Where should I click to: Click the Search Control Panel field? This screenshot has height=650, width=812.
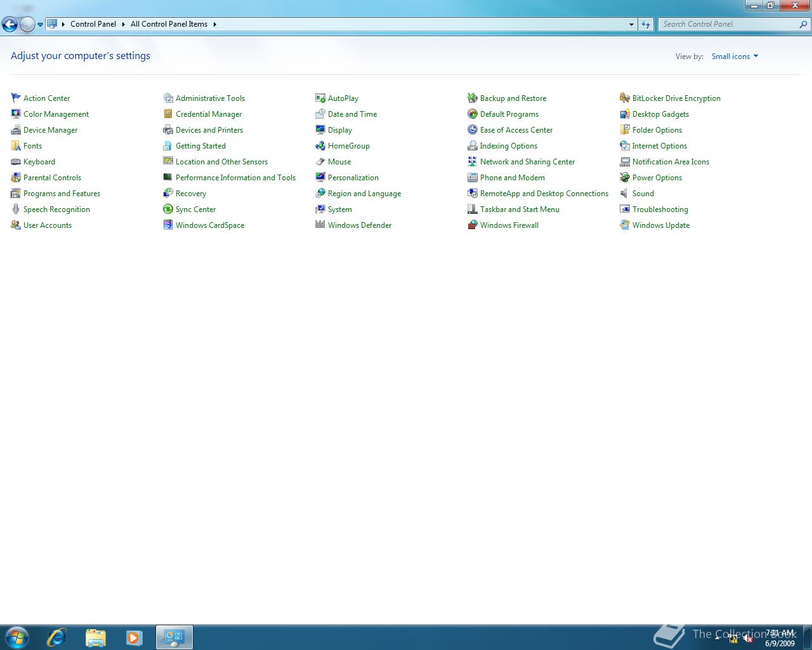click(x=734, y=24)
